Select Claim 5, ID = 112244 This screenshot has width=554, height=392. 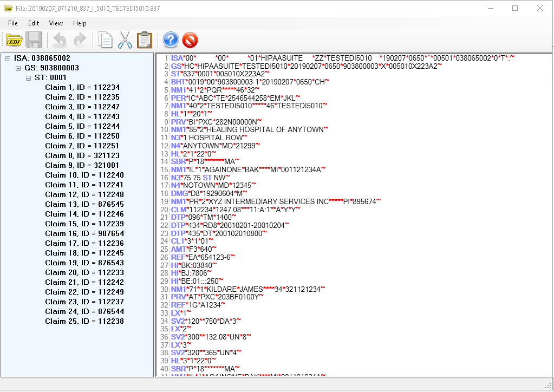click(x=82, y=127)
